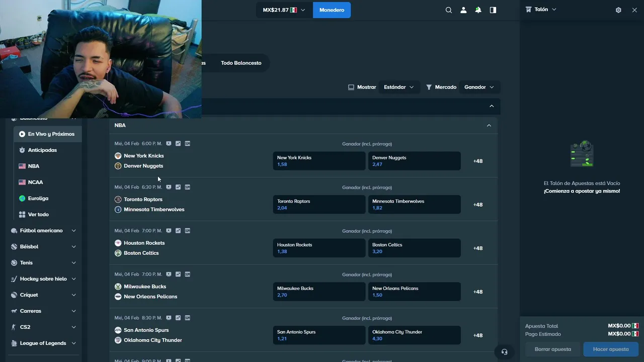
Task: Open live stream icon for Bucks vs Pelicans
Action: click(x=169, y=275)
